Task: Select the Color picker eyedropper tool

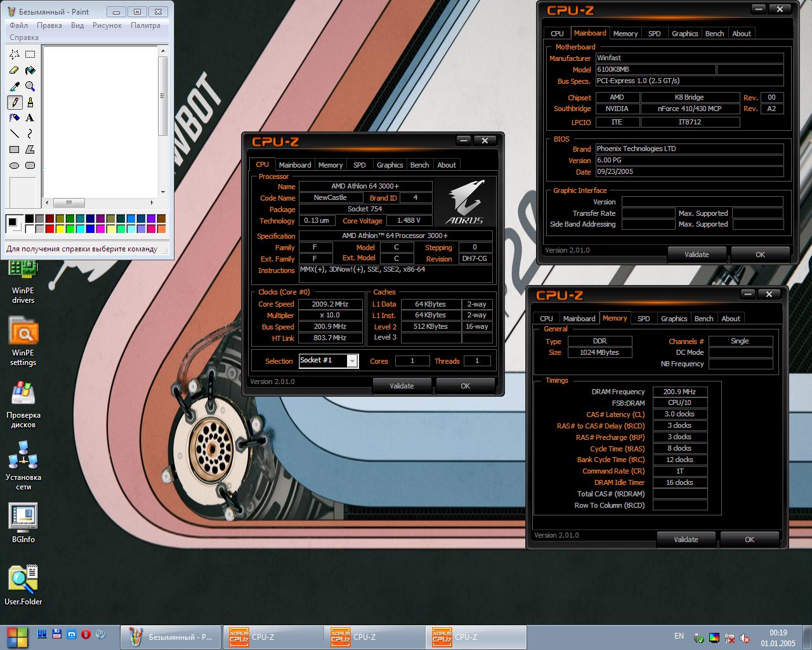Action: 15,86
